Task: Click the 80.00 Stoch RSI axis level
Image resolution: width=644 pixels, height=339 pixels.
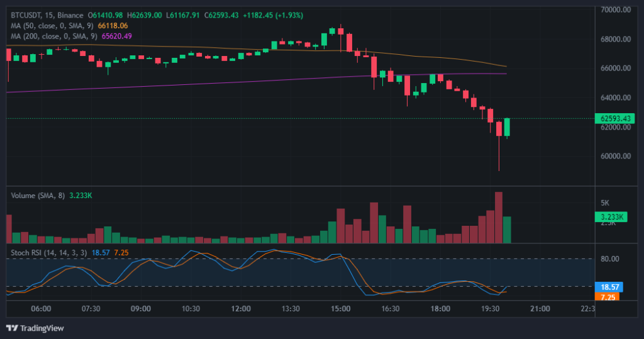Action: [610, 258]
